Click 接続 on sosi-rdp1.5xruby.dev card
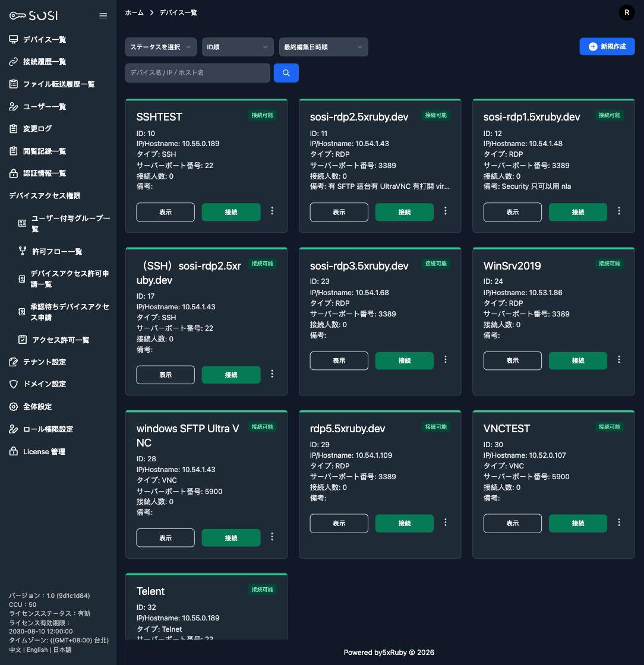 pyautogui.click(x=578, y=212)
